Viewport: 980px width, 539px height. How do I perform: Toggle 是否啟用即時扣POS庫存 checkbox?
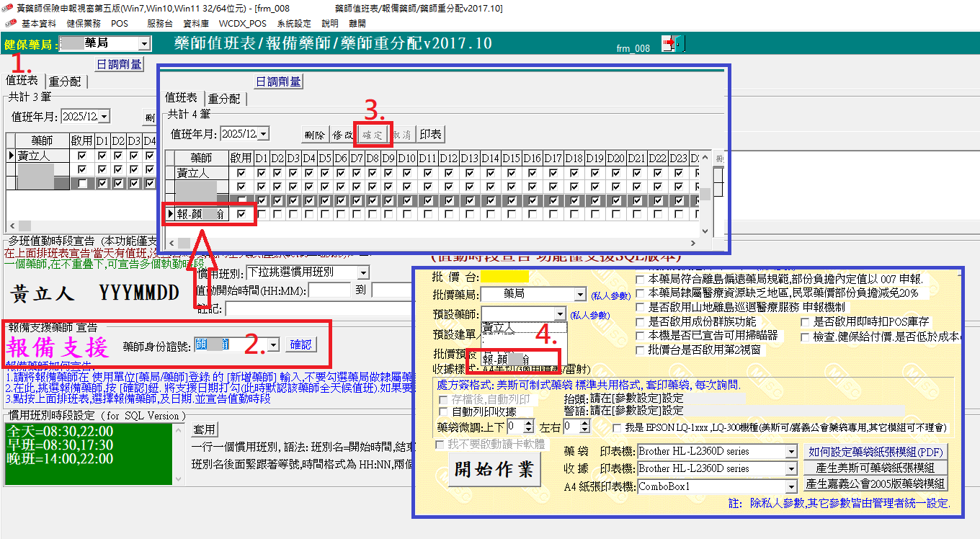click(804, 322)
